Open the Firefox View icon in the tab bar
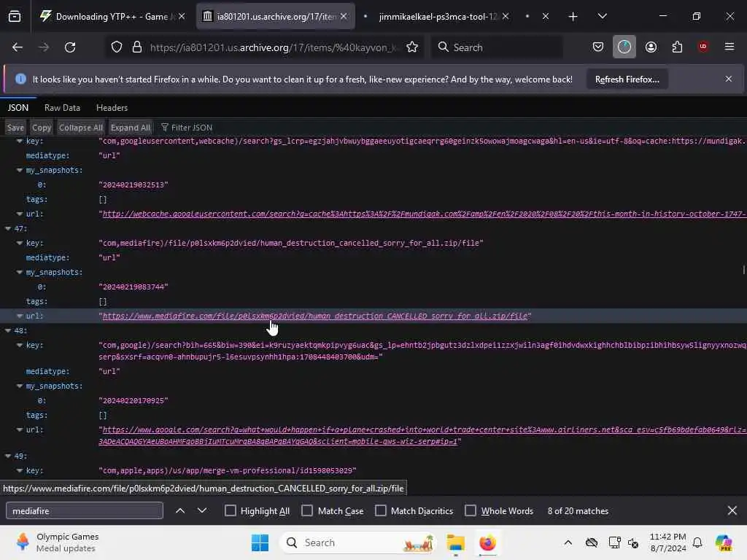Screen dimensions: 747x560 click(x=15, y=17)
